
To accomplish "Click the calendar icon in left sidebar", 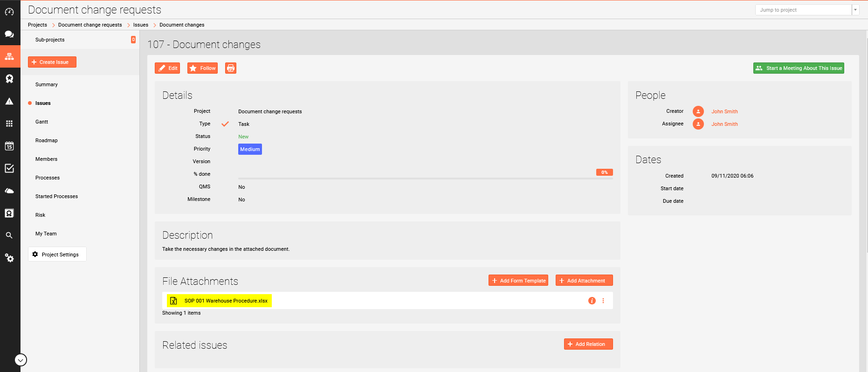I will pyautogui.click(x=9, y=146).
